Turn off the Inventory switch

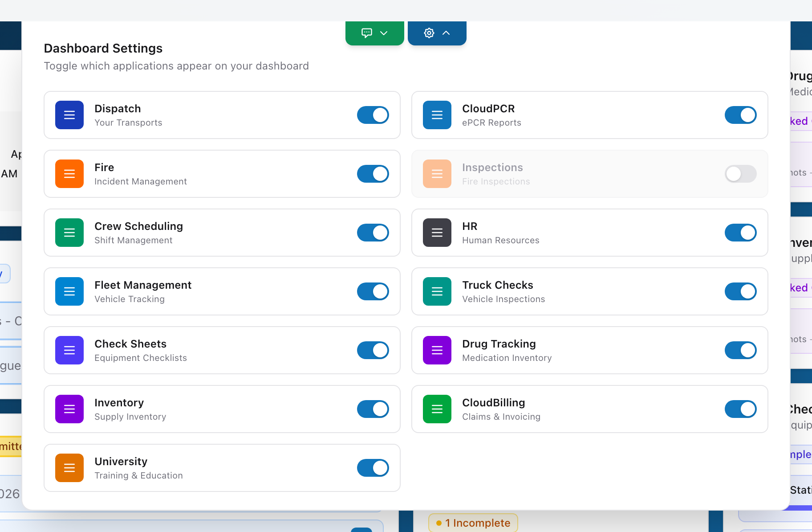tap(373, 409)
